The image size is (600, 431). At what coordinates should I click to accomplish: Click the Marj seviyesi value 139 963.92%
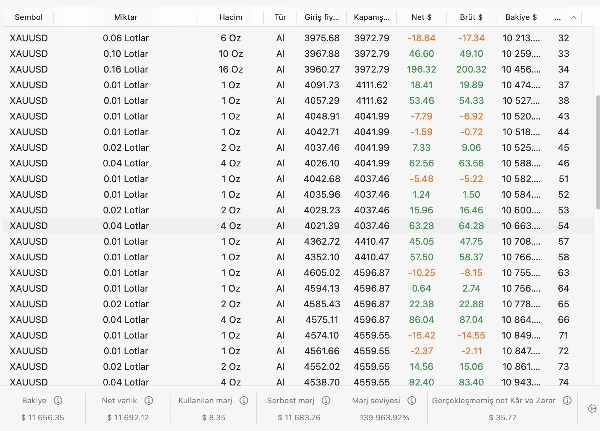(384, 418)
